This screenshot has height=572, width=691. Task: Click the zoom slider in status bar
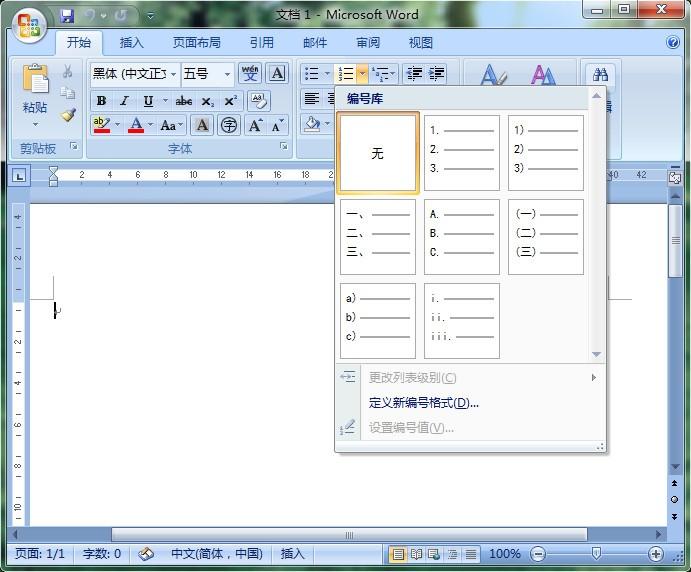pos(597,553)
